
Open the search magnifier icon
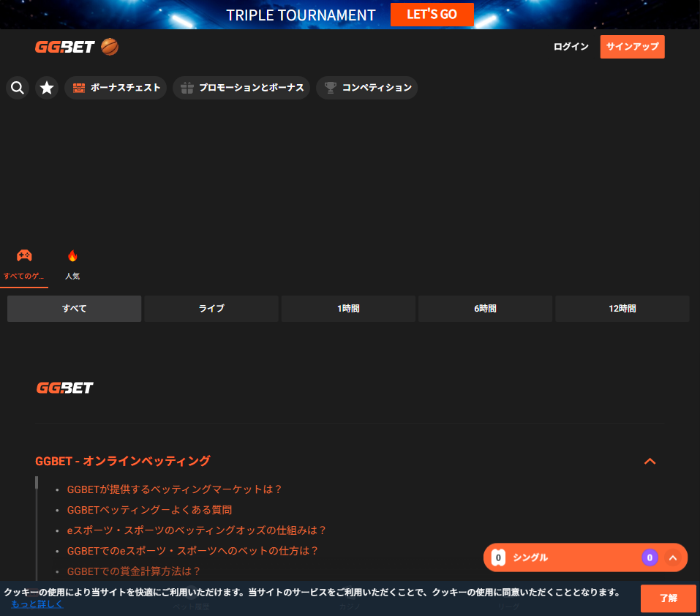(18, 88)
